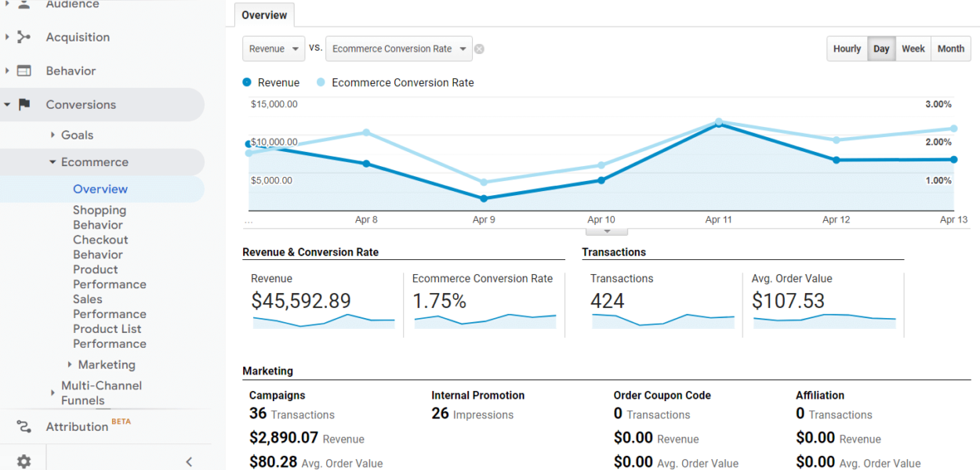Click the chart collapse handle below graph
980x470 pixels.
click(607, 231)
